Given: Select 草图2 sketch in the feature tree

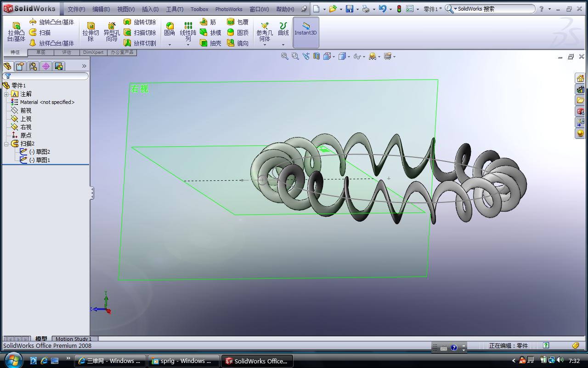Looking at the screenshot, I should (35, 152).
